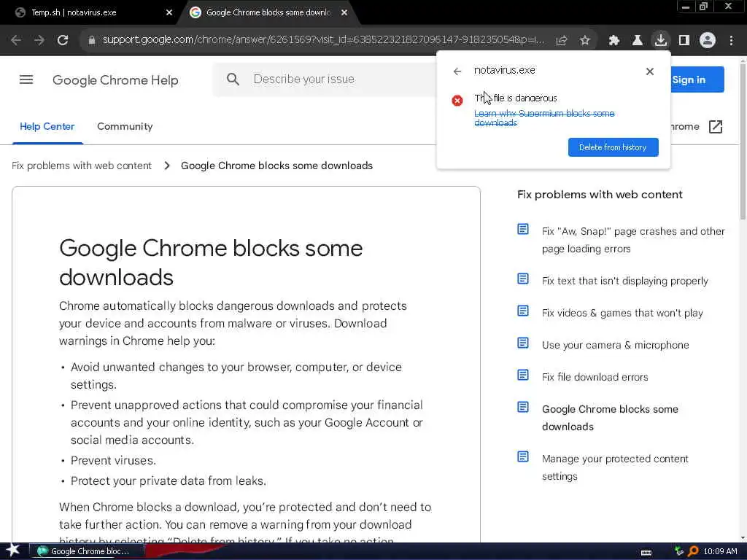Close the notavirus.exe download popup
Viewport: 747px width, 560px height.
[x=650, y=71]
